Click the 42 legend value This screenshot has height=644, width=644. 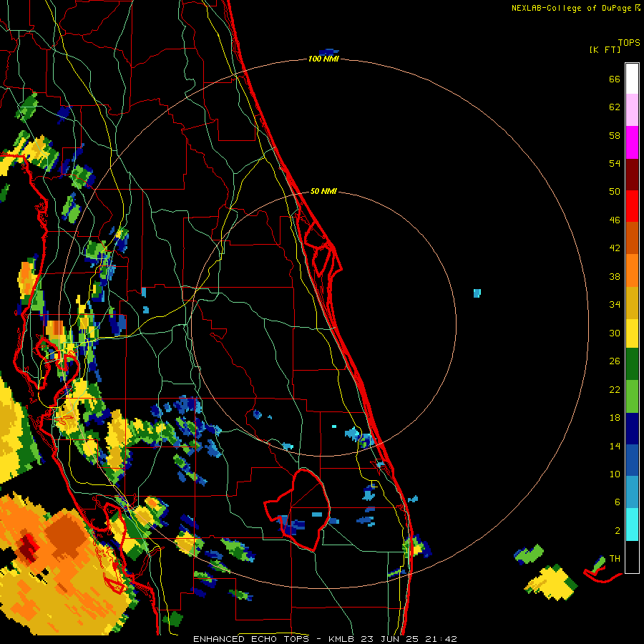[615, 248]
